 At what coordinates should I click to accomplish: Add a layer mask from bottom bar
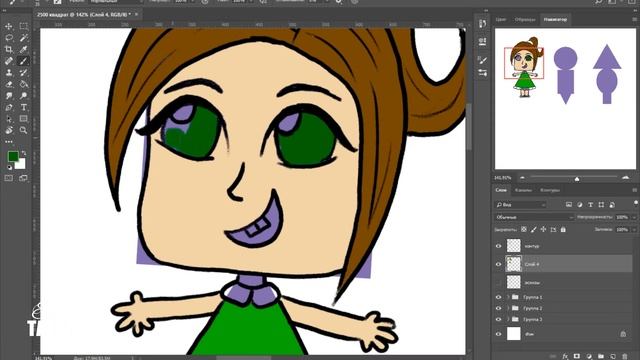tap(577, 356)
